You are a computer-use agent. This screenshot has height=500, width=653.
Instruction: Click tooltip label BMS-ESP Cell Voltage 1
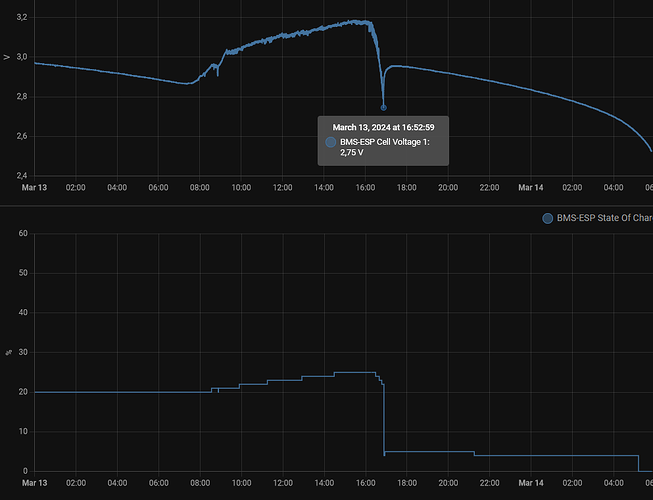pyautogui.click(x=384, y=142)
